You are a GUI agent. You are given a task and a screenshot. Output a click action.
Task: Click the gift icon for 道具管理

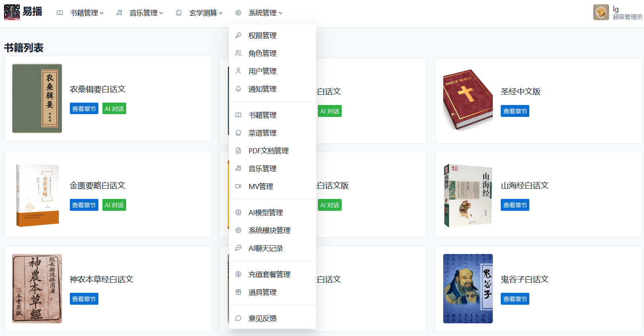238,292
